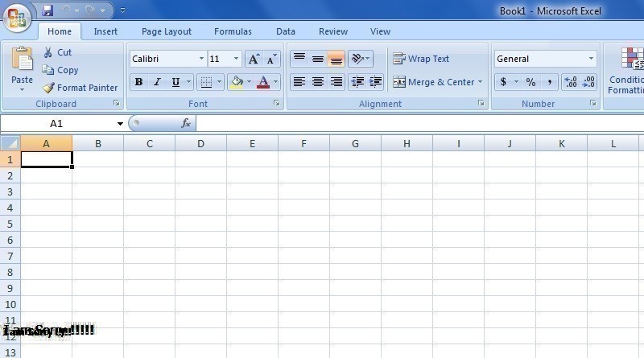
Task: Click the Select All corner button
Action: 10,143
